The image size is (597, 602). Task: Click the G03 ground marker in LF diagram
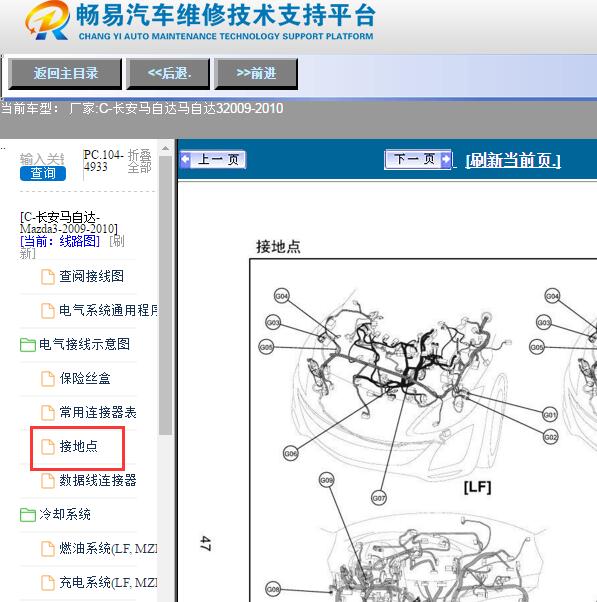273,322
